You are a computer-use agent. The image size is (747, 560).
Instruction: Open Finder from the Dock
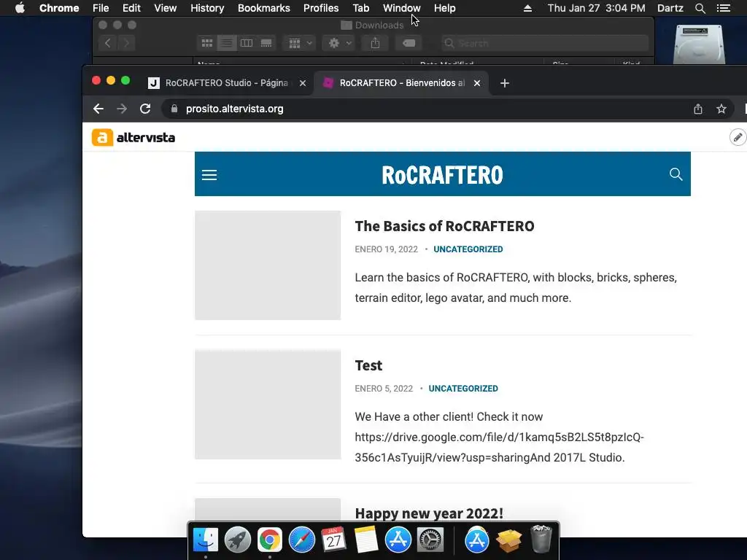coord(205,540)
